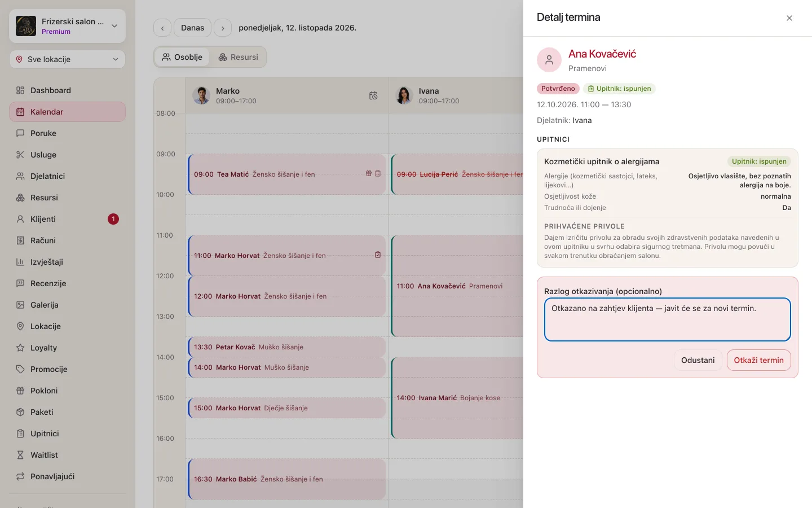Open Waitlist page

[67, 455]
